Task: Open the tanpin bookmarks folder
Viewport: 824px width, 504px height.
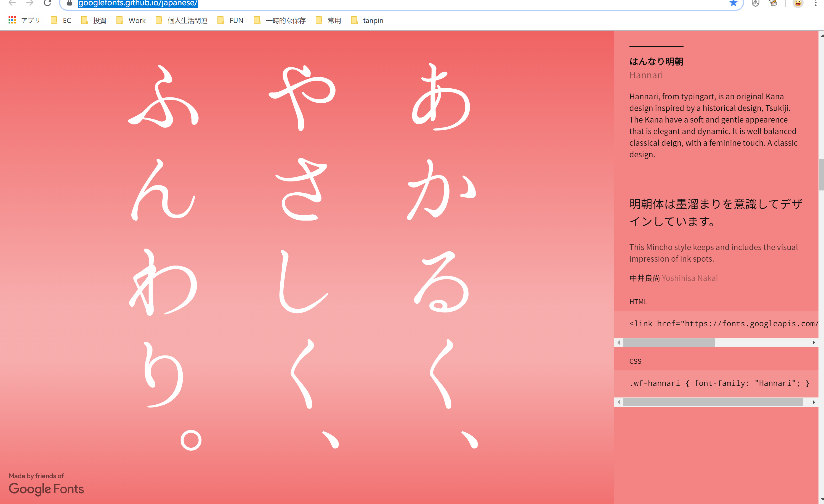Action: click(367, 20)
